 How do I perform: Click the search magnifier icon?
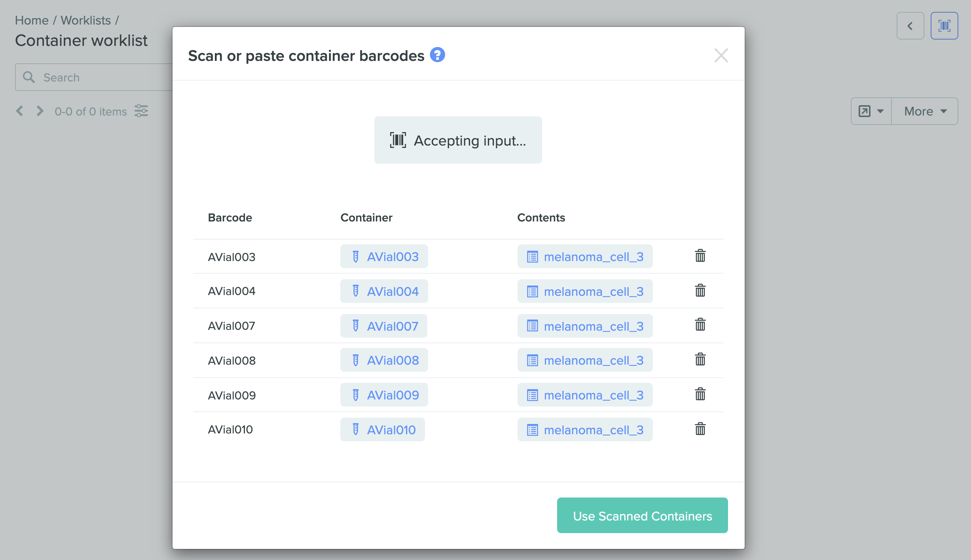tap(29, 77)
